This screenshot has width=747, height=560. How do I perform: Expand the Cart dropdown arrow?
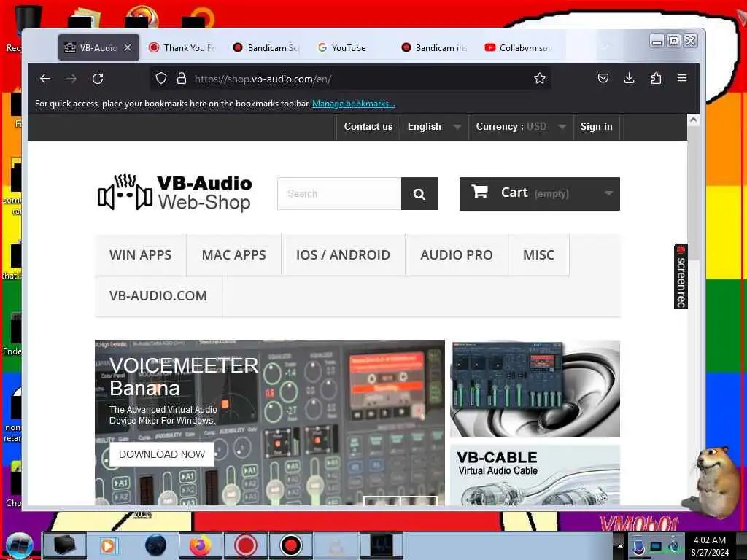coord(608,193)
